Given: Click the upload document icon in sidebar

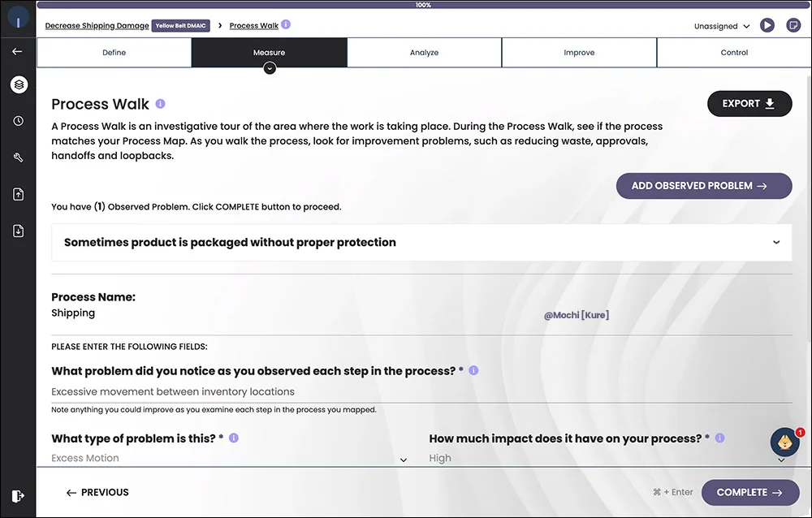Looking at the screenshot, I should [18, 194].
